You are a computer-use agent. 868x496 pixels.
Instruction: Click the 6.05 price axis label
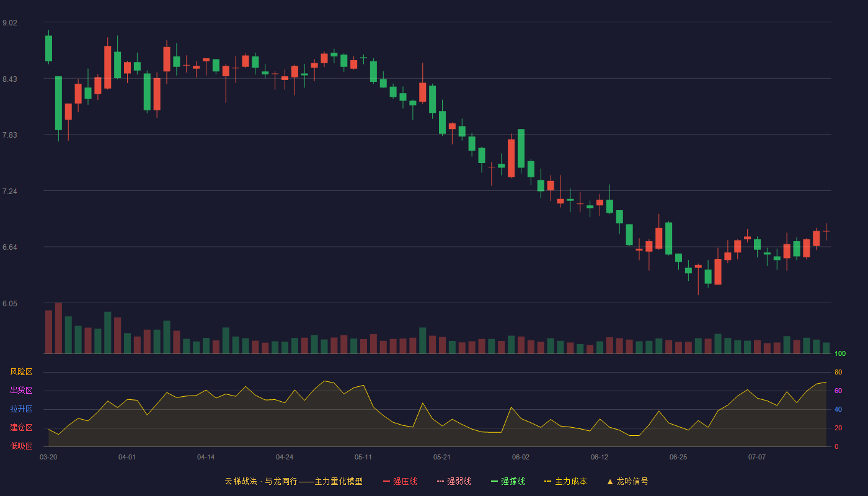tap(10, 304)
